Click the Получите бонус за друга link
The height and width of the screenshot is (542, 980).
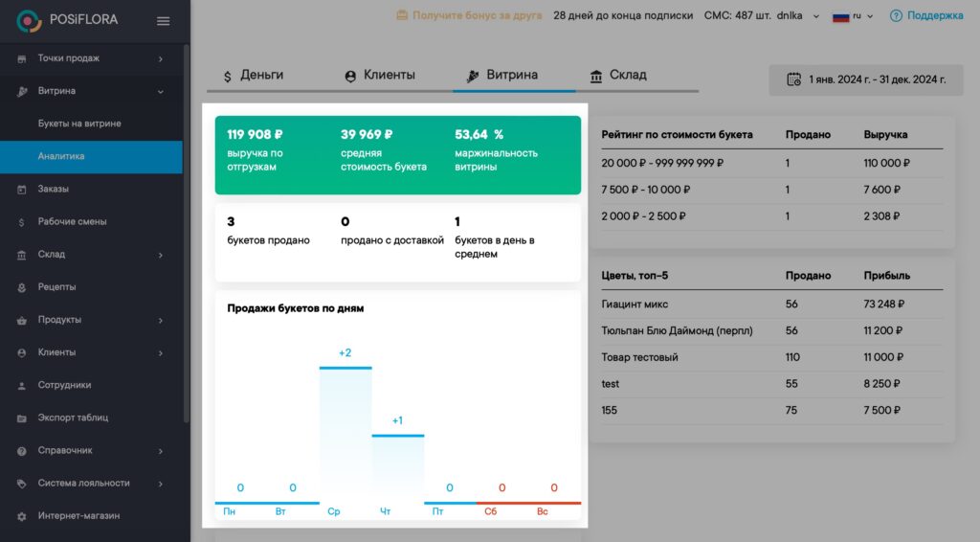(x=477, y=15)
